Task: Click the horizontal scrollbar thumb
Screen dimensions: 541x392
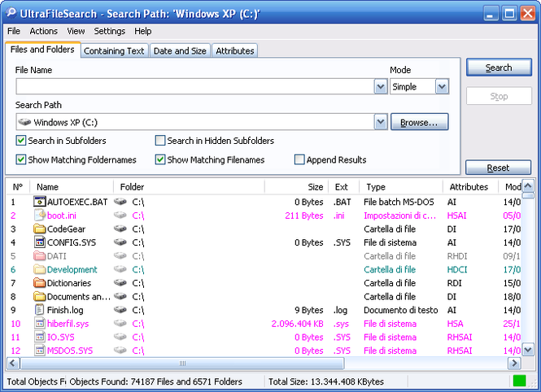Action: coord(182,363)
